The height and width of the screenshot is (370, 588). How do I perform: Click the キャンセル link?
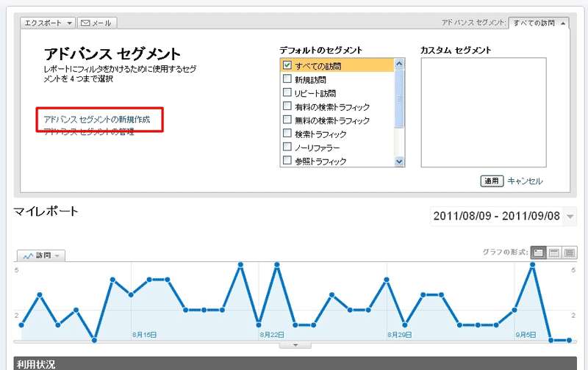pyautogui.click(x=525, y=181)
